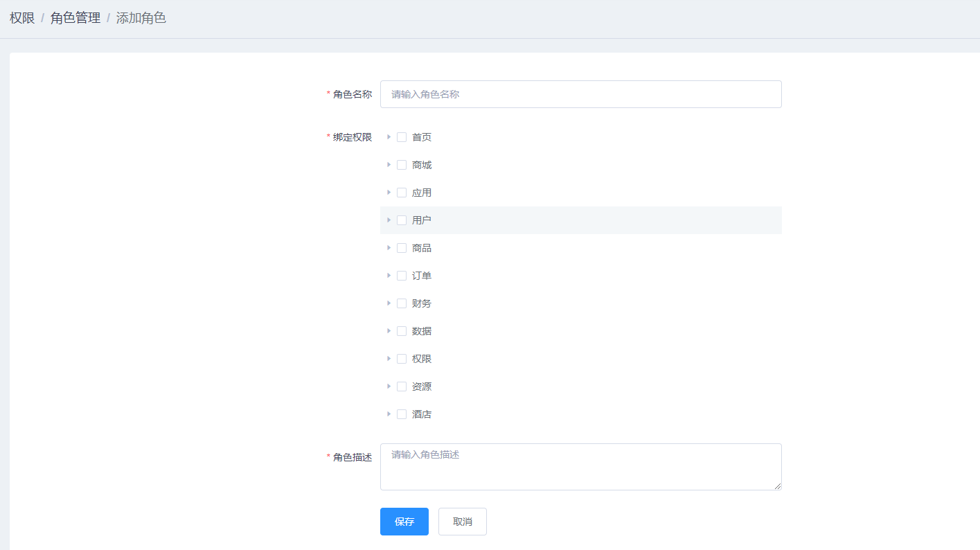The width and height of the screenshot is (980, 550).
Task: Tick the 首页 permission checkbox
Action: coord(402,137)
